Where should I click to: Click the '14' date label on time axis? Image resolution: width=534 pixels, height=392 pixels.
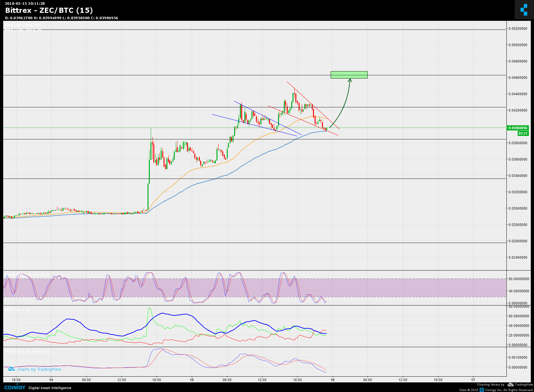click(x=51, y=380)
